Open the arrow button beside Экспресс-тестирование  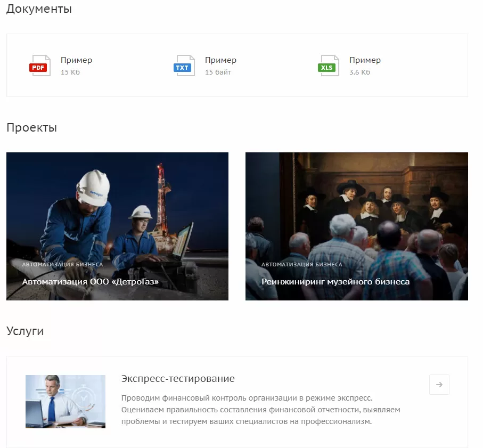(x=439, y=385)
